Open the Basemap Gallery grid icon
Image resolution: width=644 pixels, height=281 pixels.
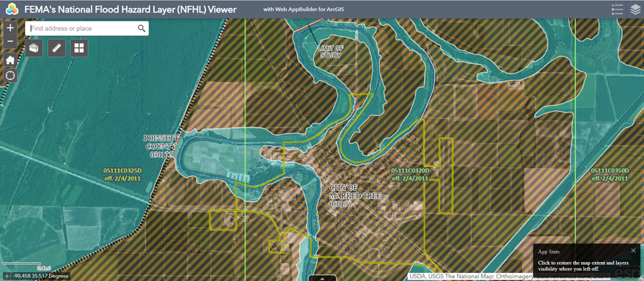tap(79, 48)
